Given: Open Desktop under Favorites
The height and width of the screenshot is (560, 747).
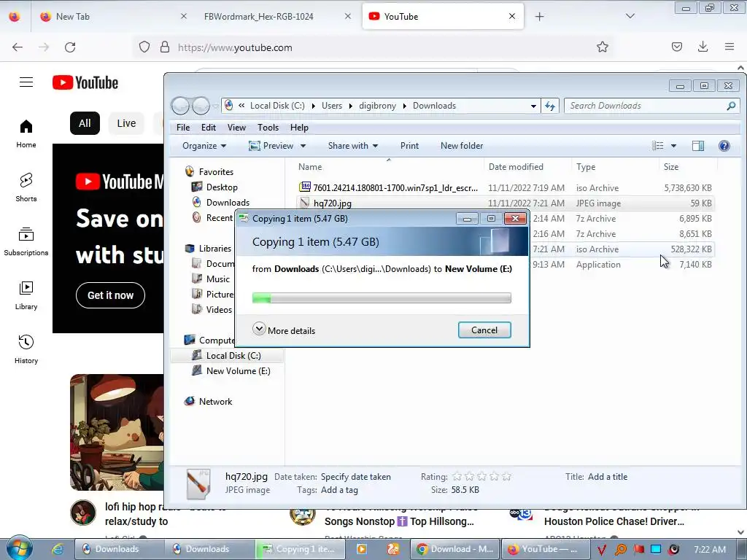Looking at the screenshot, I should [x=214, y=187].
